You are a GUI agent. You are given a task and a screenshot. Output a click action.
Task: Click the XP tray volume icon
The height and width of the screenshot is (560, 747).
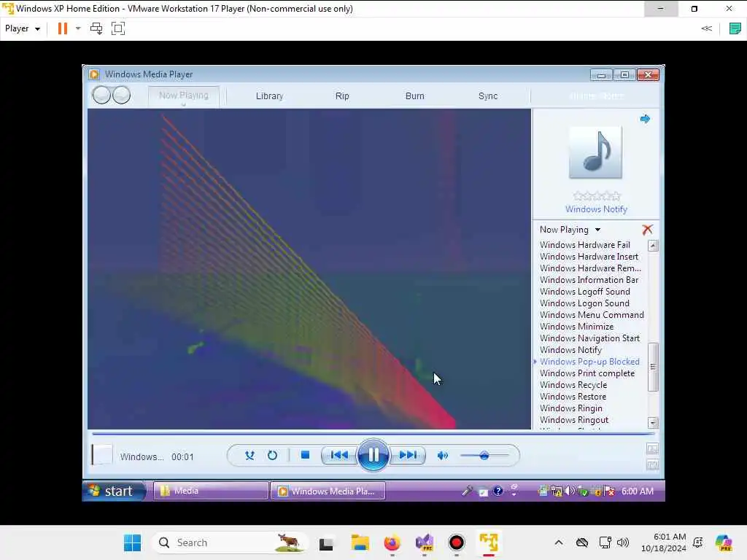tap(569, 491)
